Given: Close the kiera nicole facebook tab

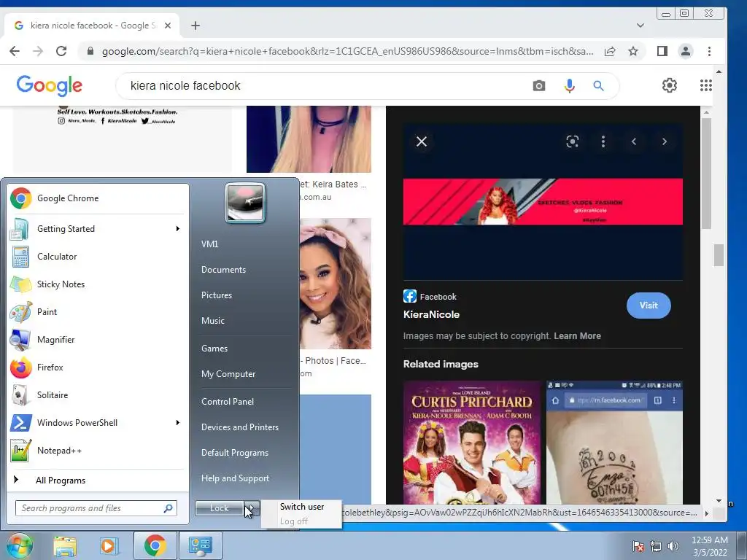Looking at the screenshot, I should pos(168,26).
